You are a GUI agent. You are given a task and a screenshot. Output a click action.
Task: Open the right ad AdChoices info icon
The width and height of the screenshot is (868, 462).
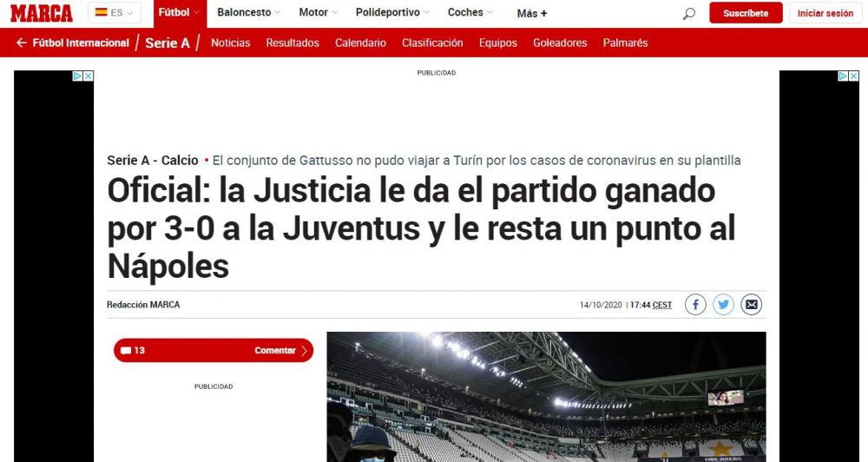tap(843, 76)
